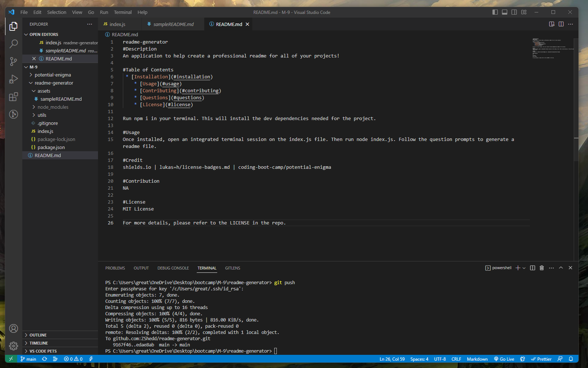Screen dimensions: 588x368
Task: Kill the terminal with the trash icon
Action: (x=542, y=268)
